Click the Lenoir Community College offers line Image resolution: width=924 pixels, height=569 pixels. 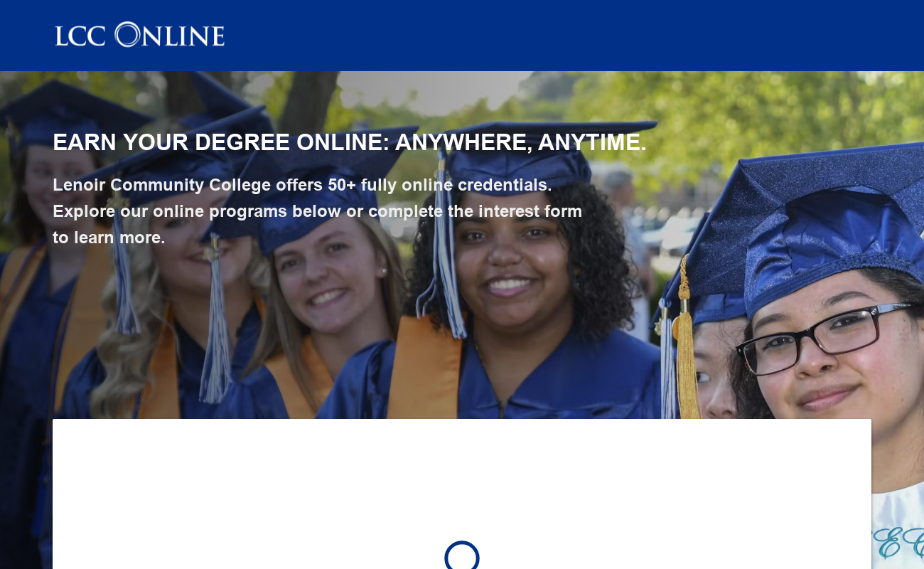pos(302,185)
